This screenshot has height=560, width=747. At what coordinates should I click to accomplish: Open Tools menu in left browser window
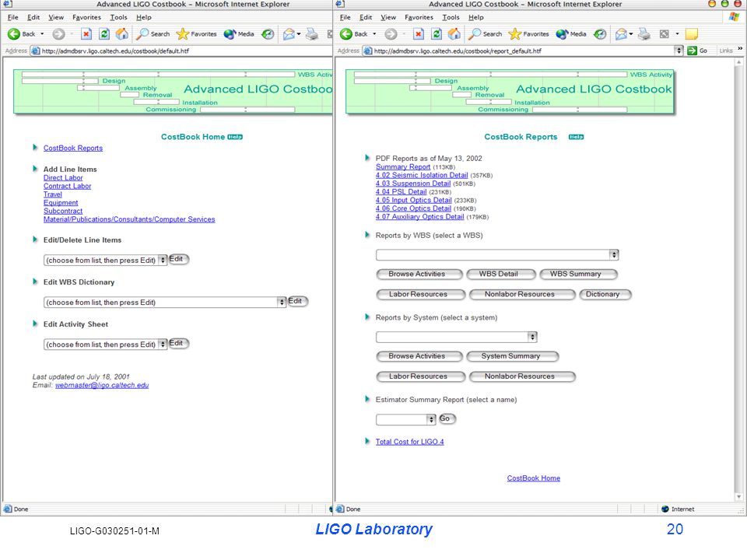tap(118, 17)
